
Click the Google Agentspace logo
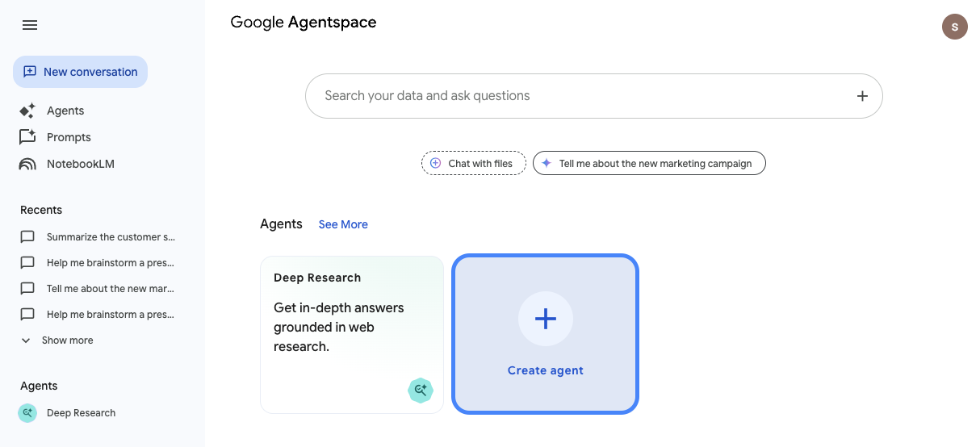pos(304,23)
